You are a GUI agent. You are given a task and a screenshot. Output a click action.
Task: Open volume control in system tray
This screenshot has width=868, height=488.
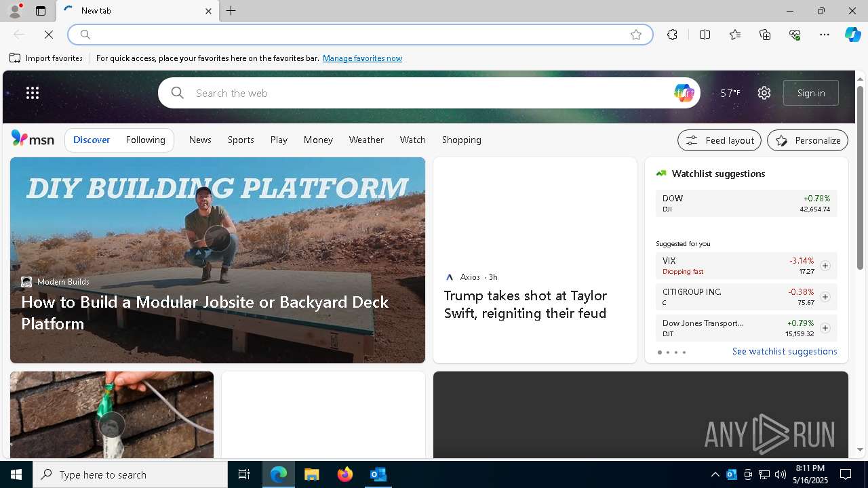point(781,474)
